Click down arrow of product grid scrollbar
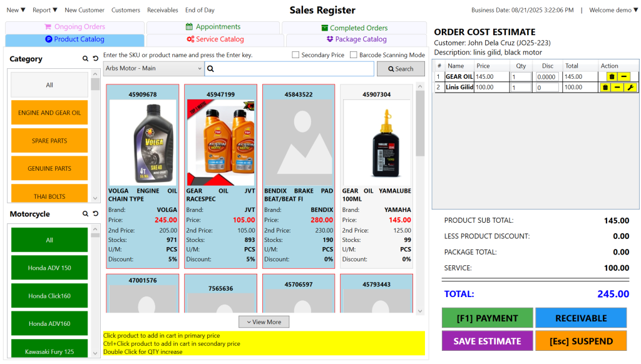 tap(420, 311)
